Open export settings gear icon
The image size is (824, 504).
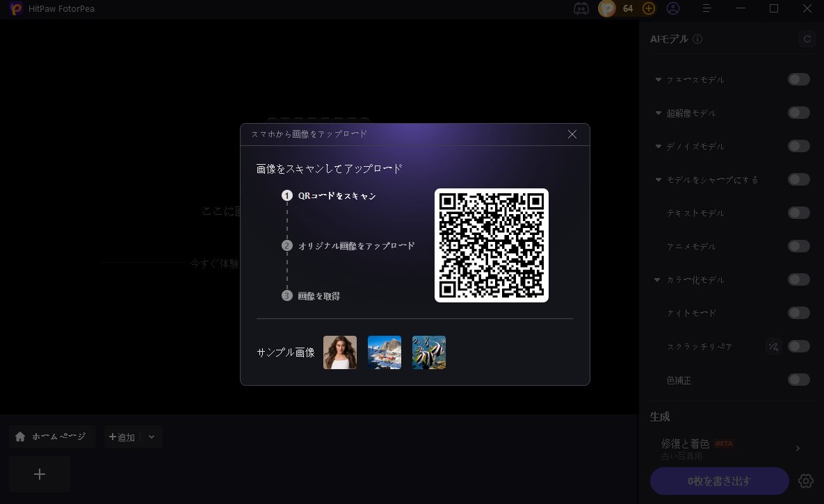[806, 481]
